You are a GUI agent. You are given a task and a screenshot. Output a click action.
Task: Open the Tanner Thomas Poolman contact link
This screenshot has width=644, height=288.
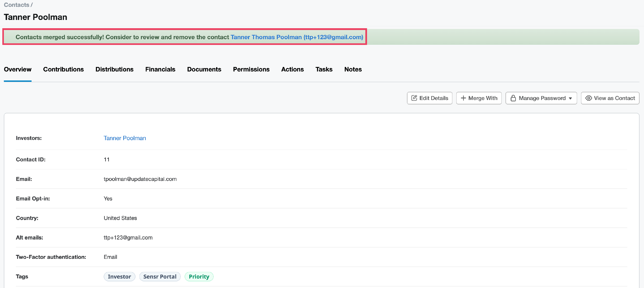pyautogui.click(x=296, y=37)
